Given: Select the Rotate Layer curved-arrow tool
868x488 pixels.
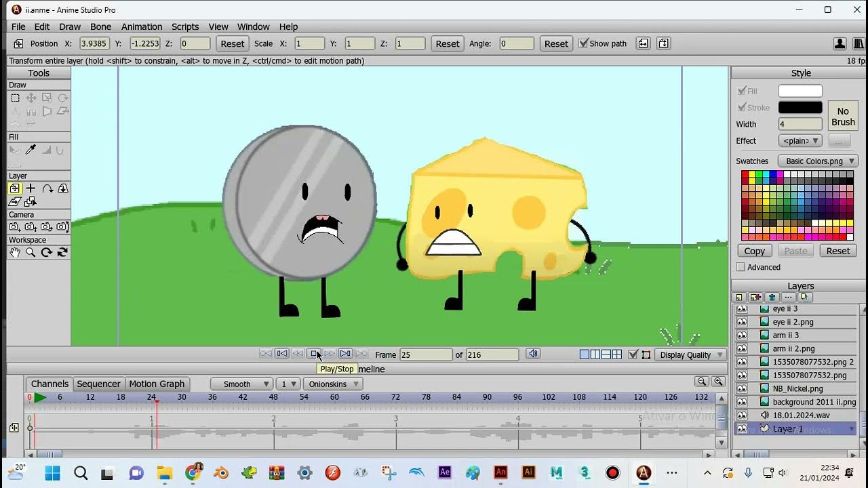Looking at the screenshot, I should pos(47,188).
